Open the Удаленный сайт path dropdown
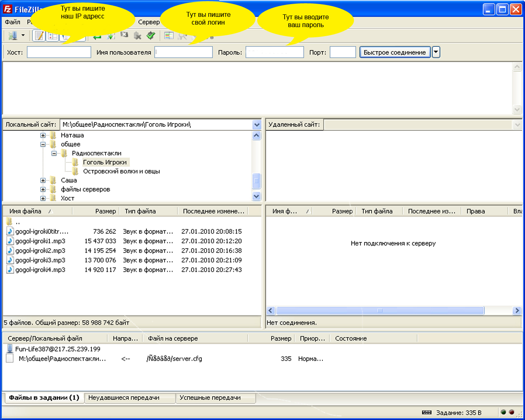The width and height of the screenshot is (525, 420). click(x=517, y=125)
